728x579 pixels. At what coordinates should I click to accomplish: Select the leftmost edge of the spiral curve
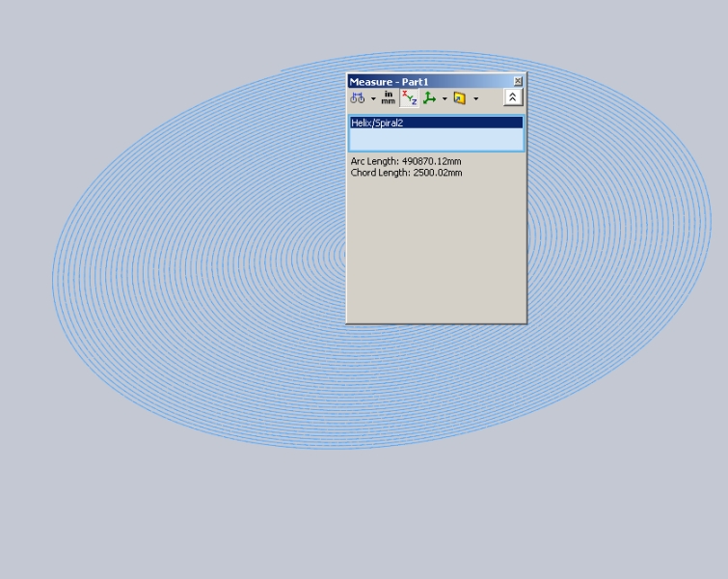(x=53, y=280)
